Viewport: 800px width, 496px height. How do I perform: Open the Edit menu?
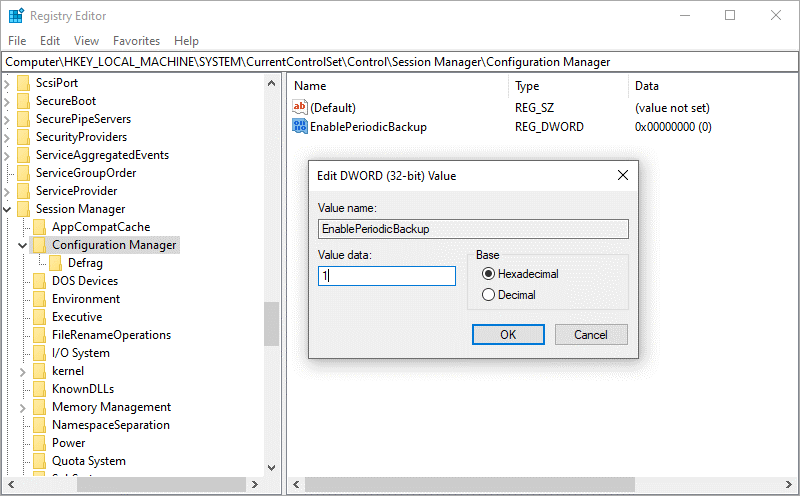point(50,41)
